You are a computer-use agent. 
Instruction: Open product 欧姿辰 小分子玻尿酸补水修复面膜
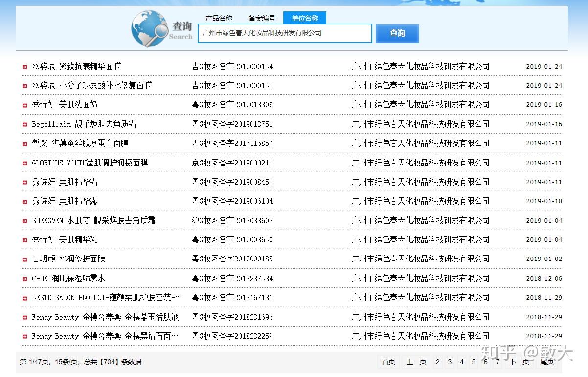pyautogui.click(x=92, y=85)
